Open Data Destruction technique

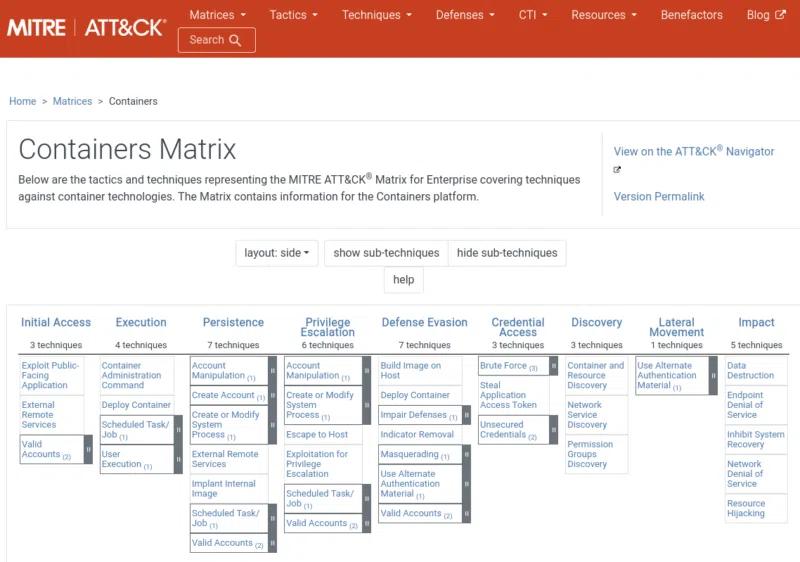click(x=750, y=370)
